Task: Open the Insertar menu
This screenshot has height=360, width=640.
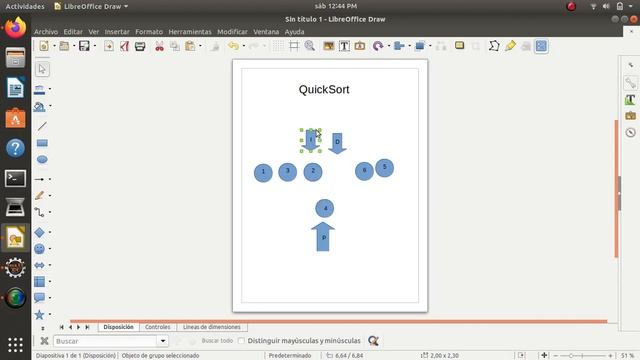Action: click(x=117, y=32)
